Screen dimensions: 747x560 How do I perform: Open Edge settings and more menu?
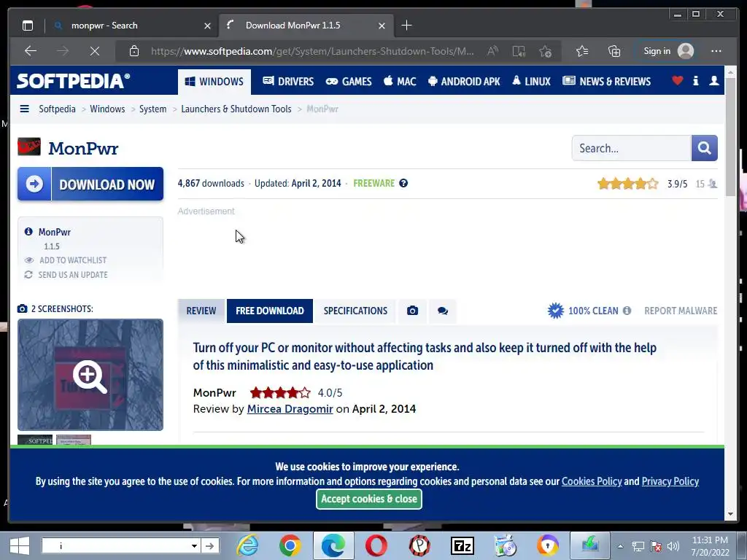[716, 51]
